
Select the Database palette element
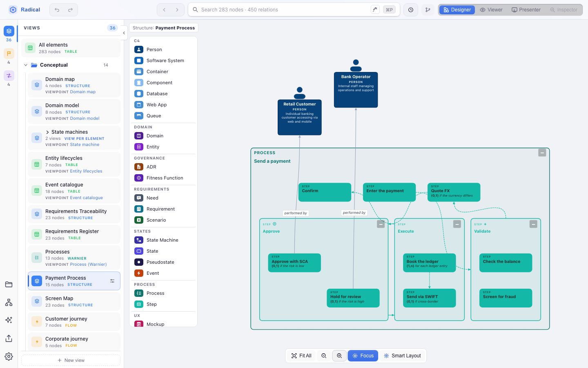163,94
